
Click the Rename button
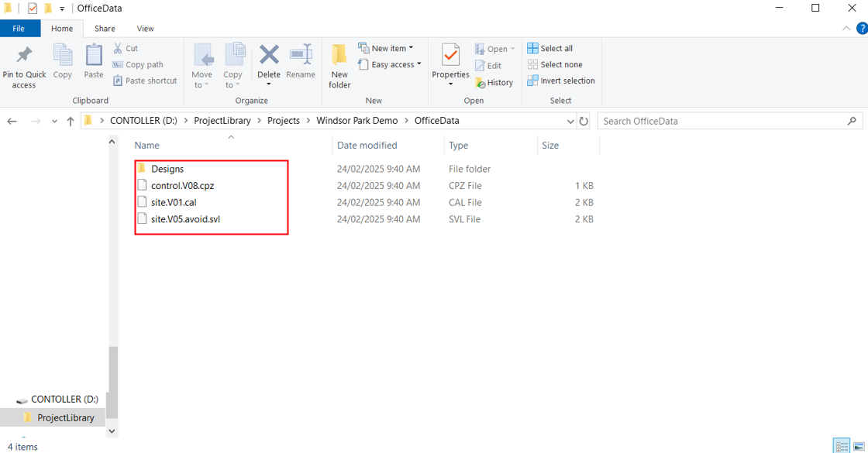click(301, 63)
